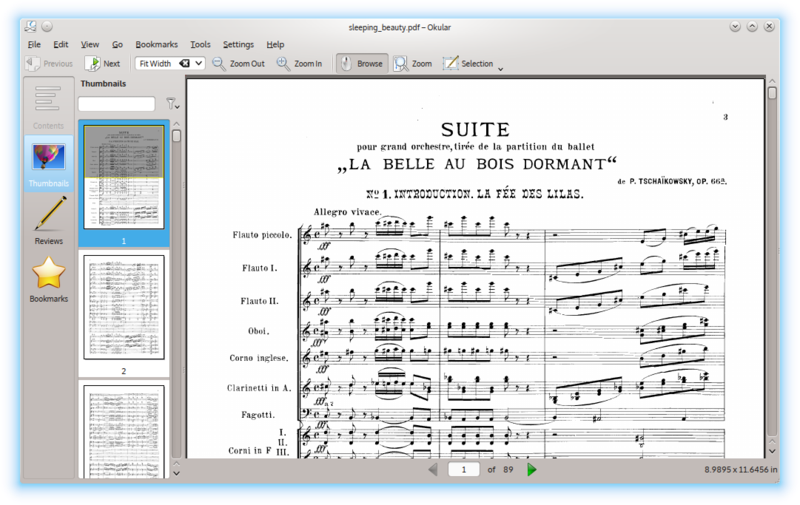Zoom In on the document

point(299,64)
